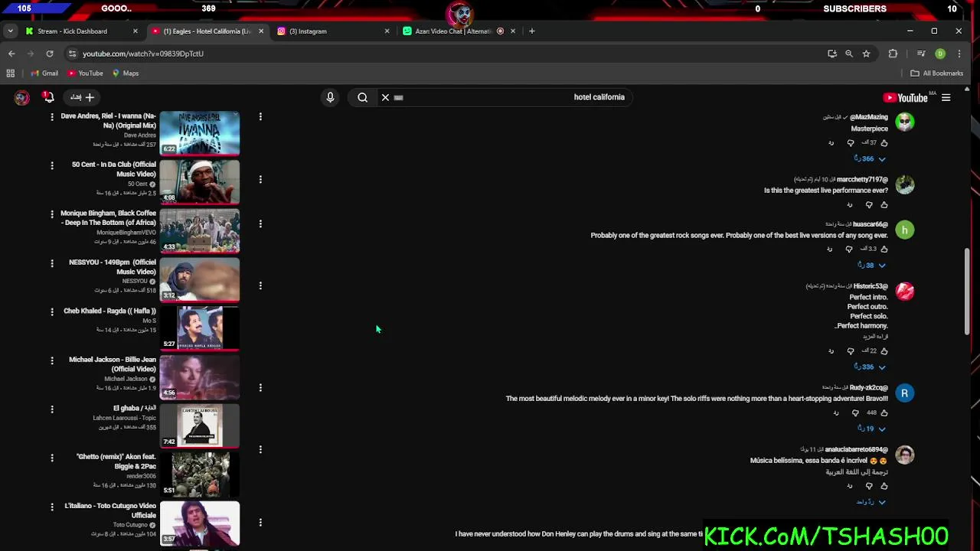Screen dimensions: 980x551
Task: Like the MazMazing Masterpiece comment
Action: pyautogui.click(x=884, y=143)
